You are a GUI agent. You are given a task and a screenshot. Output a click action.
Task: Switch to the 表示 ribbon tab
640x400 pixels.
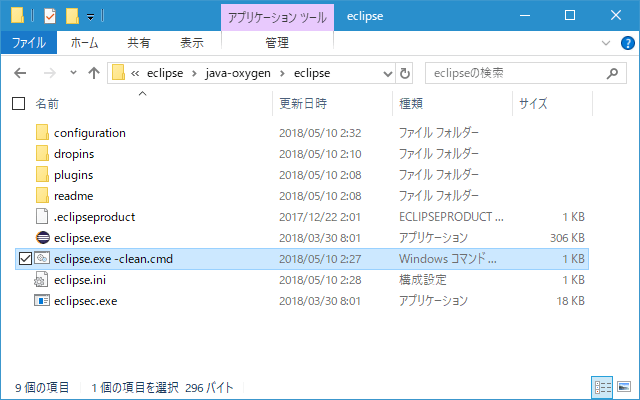192,42
